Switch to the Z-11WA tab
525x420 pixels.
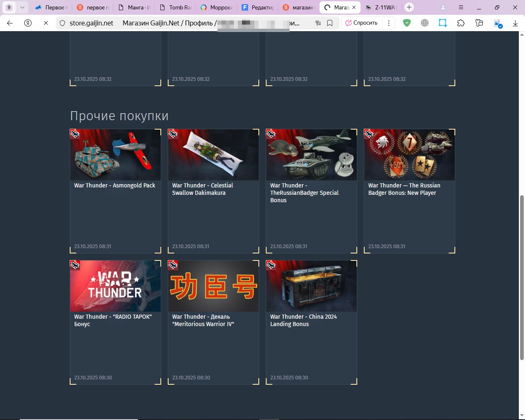(x=381, y=7)
